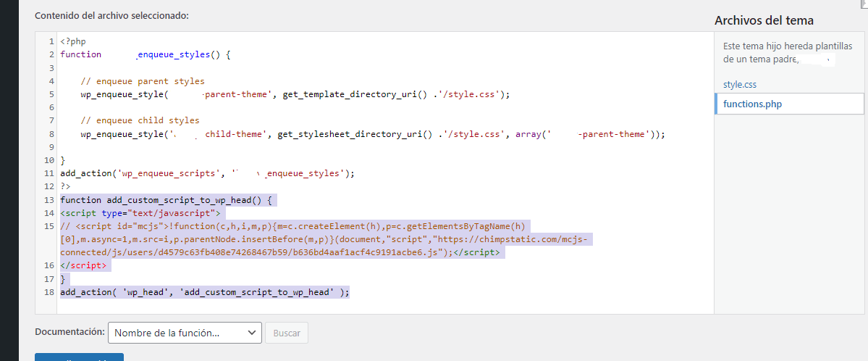Click the "?>" closing PHP tag
The width and height of the screenshot is (868, 361).
(65, 186)
